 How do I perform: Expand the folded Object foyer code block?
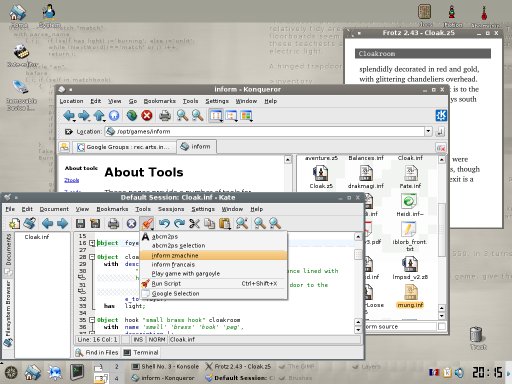(x=92, y=243)
